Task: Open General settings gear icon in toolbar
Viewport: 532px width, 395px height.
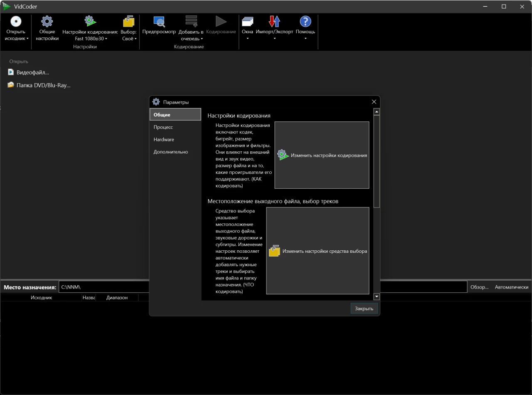Action: click(47, 22)
